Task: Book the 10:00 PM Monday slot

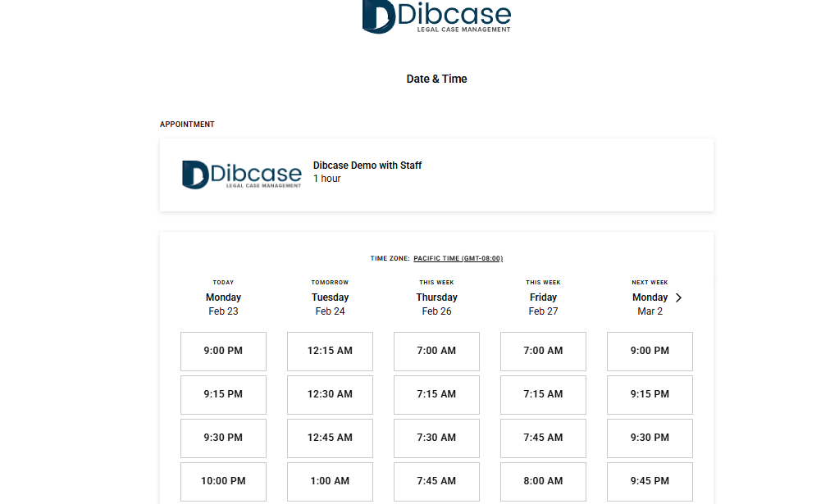Action: (223, 481)
